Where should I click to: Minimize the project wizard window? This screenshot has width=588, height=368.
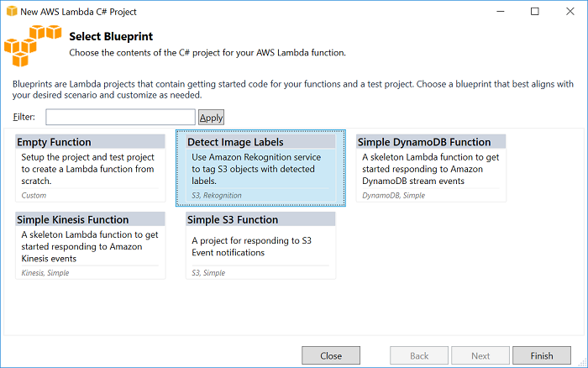click(x=501, y=11)
